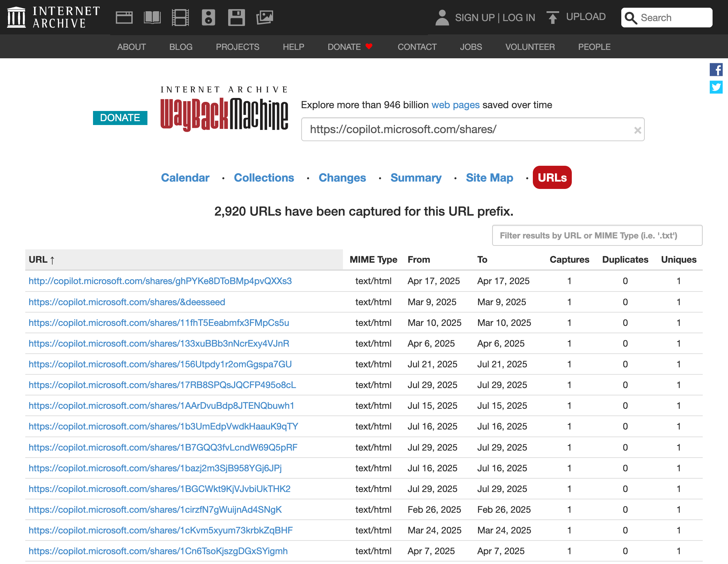This screenshot has width=728, height=564.
Task: Sort by the URL column header
Action: [x=184, y=260]
